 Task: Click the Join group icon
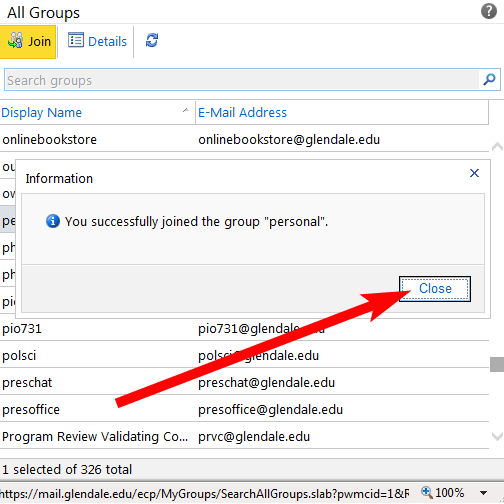pos(15,41)
